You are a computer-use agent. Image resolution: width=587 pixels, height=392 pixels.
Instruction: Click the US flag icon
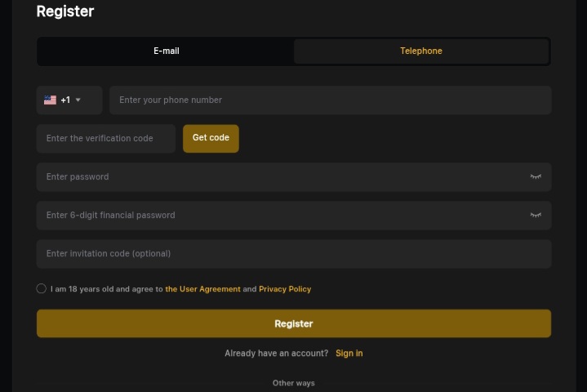pos(50,100)
